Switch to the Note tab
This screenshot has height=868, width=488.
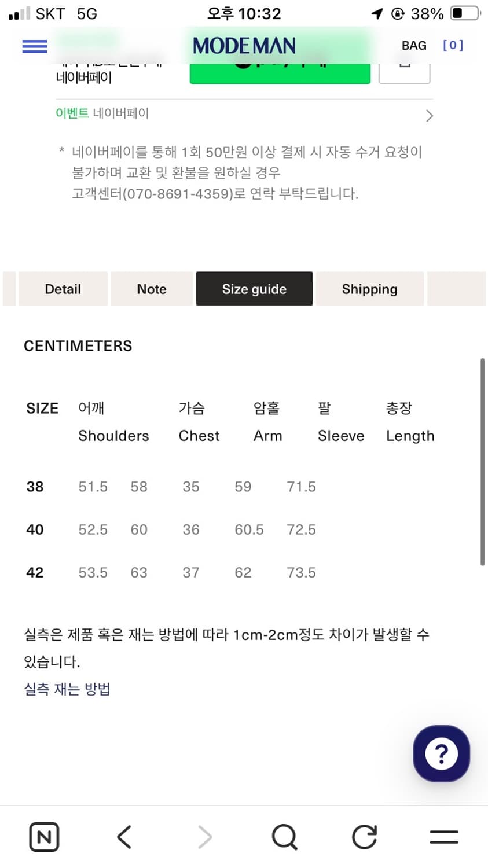152,289
